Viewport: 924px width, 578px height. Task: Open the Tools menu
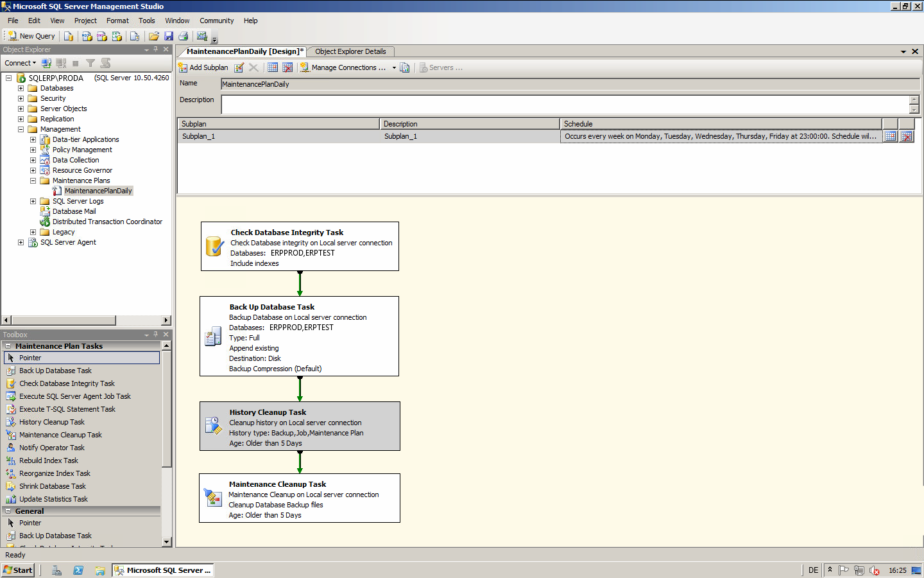[146, 21]
